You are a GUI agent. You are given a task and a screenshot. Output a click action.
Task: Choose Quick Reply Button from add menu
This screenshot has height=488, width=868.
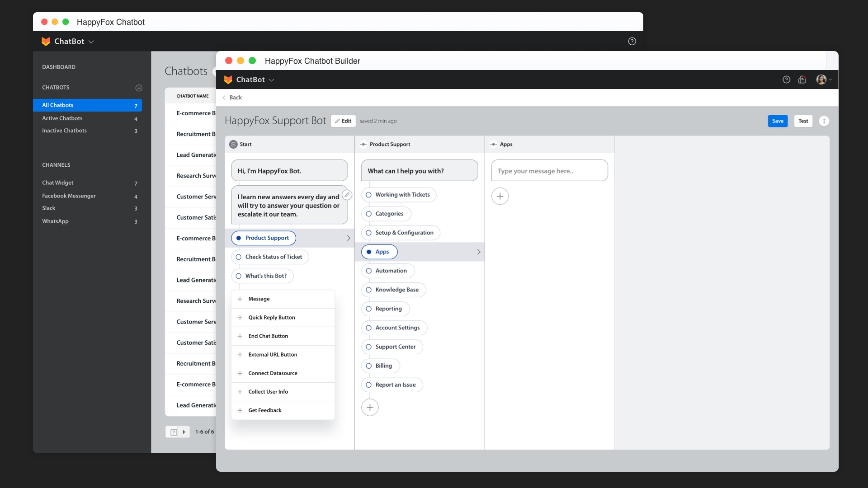(271, 318)
